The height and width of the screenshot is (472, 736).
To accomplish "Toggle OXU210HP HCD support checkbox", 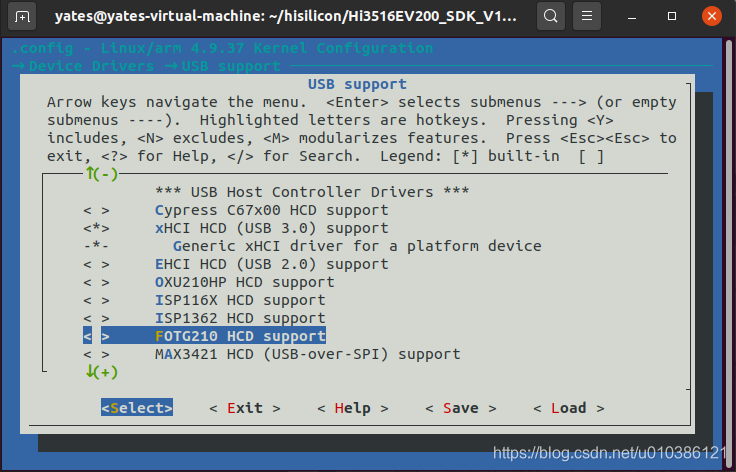I will pyautogui.click(x=96, y=282).
